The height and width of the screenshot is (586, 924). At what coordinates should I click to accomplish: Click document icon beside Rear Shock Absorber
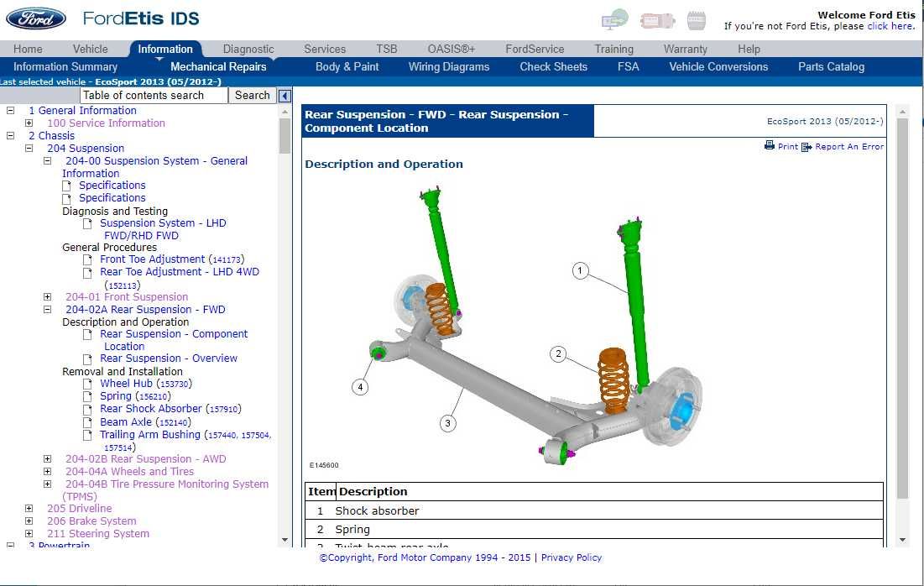click(x=87, y=410)
